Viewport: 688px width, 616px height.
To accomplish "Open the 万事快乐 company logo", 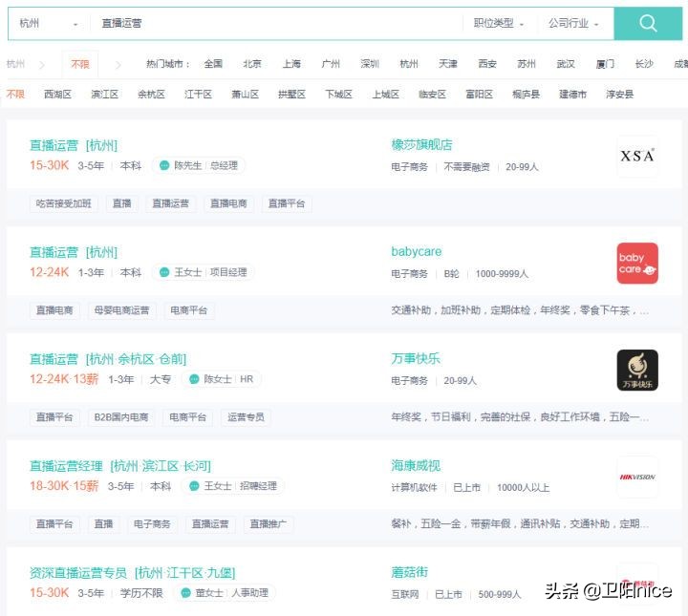I will click(636, 370).
